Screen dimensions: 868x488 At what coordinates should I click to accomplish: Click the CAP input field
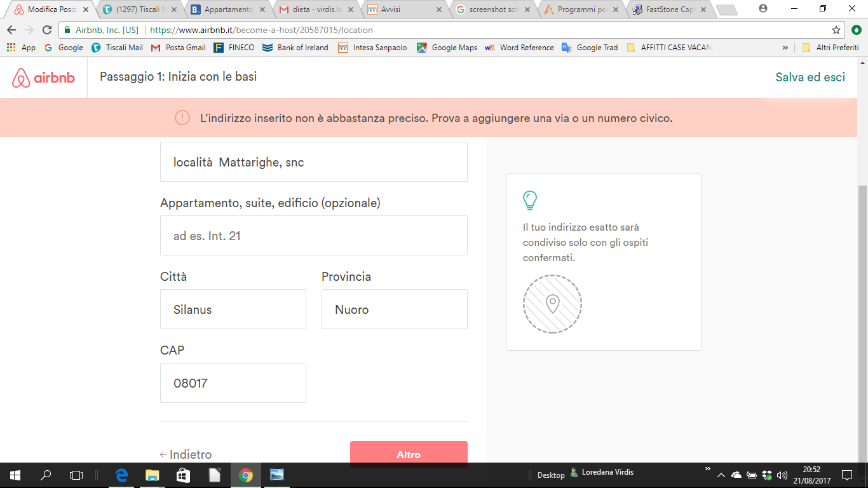pyautogui.click(x=233, y=383)
